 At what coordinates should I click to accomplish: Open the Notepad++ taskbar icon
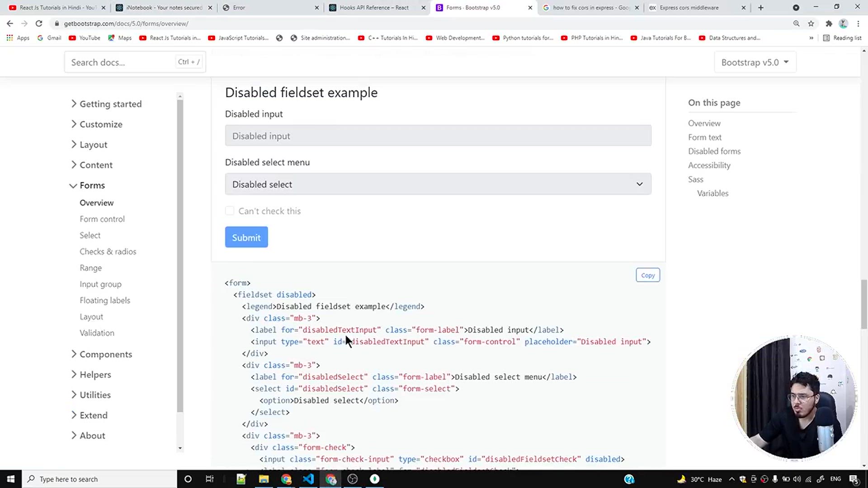(241, 479)
